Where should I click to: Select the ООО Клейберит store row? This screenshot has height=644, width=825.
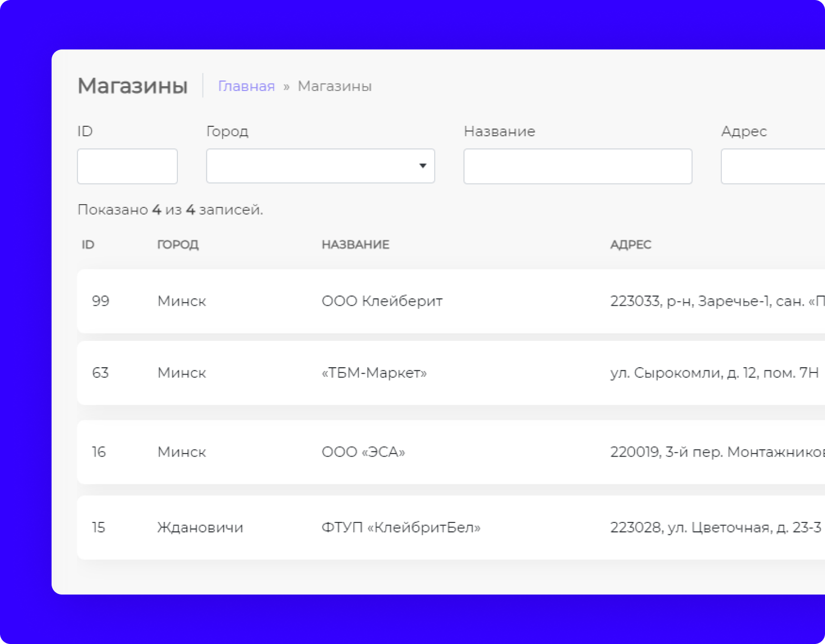tap(382, 301)
